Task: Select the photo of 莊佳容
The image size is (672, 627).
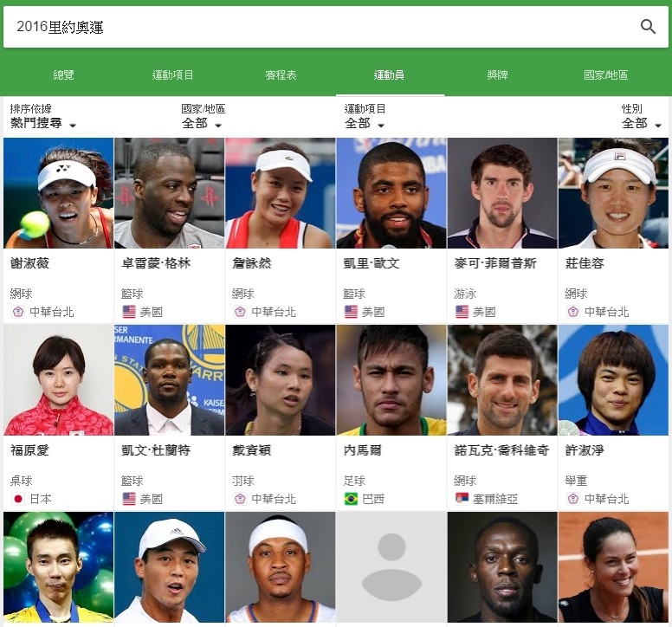Action: pos(613,193)
